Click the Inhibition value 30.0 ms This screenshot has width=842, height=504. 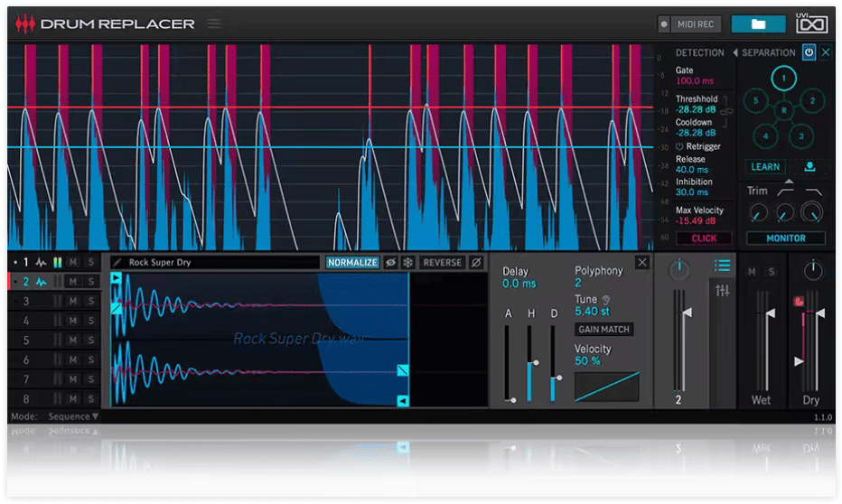coord(692,192)
